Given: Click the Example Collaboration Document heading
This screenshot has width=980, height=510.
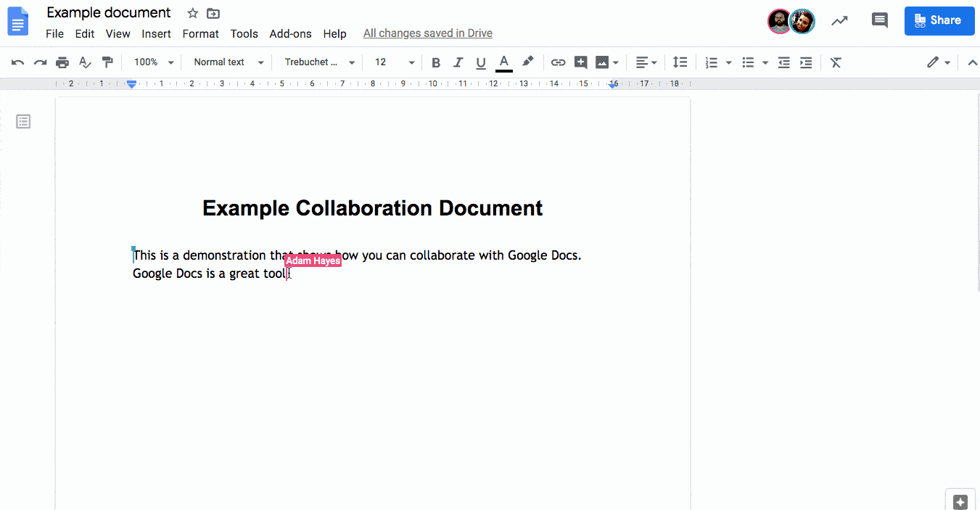Looking at the screenshot, I should [372, 208].
